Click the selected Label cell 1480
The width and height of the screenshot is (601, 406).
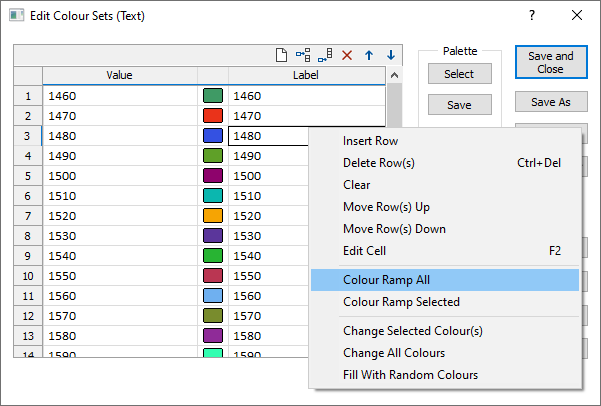tap(268, 136)
